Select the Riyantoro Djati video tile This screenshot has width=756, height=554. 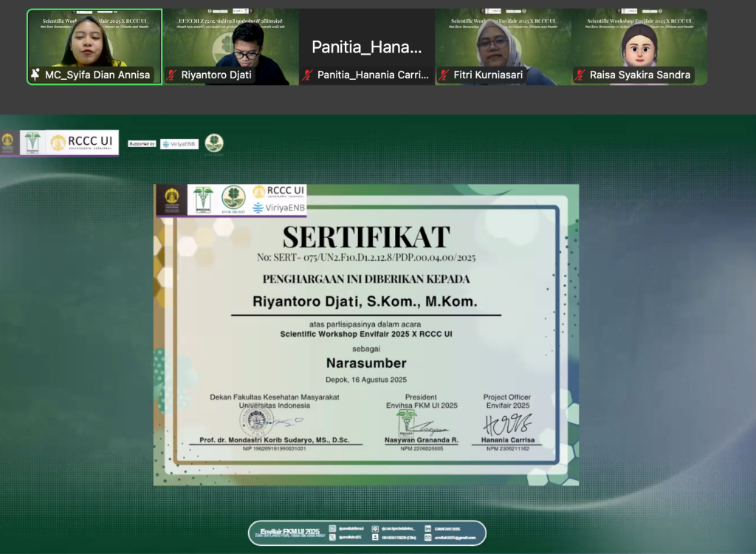click(x=230, y=47)
